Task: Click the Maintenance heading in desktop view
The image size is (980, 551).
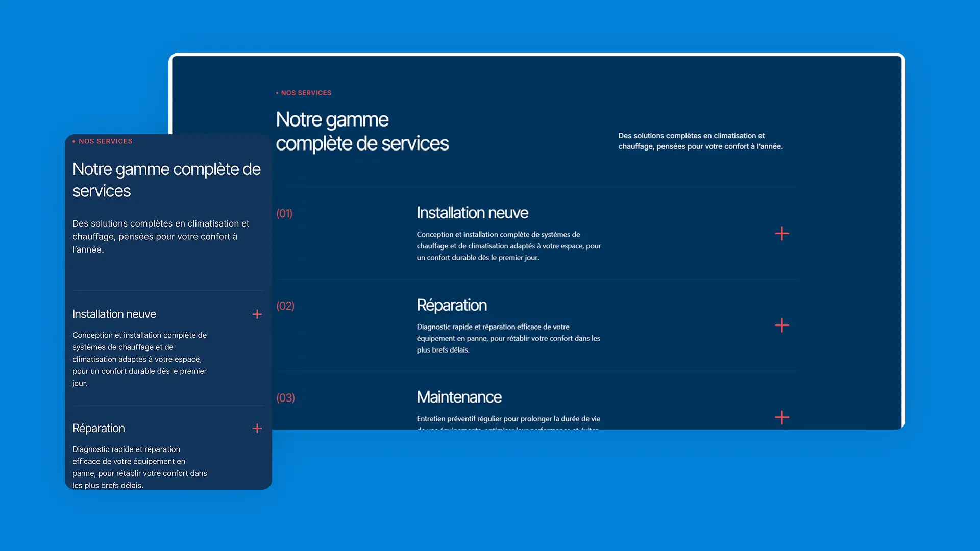Action: pyautogui.click(x=459, y=397)
